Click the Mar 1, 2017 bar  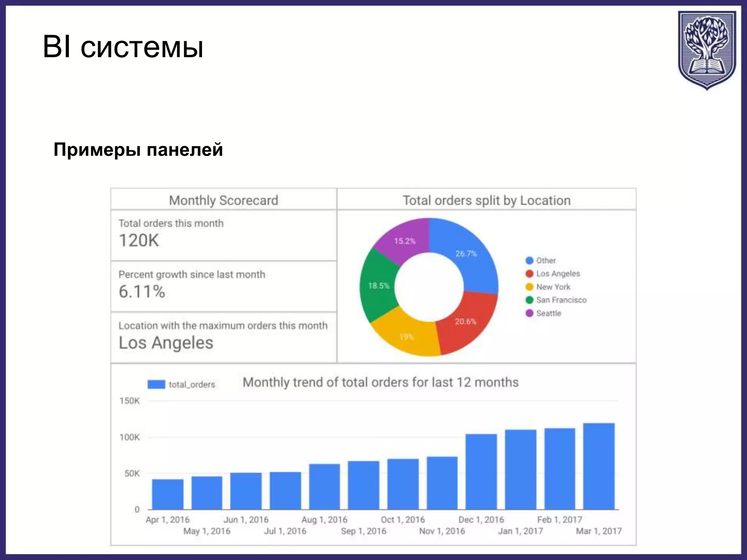pos(599,466)
